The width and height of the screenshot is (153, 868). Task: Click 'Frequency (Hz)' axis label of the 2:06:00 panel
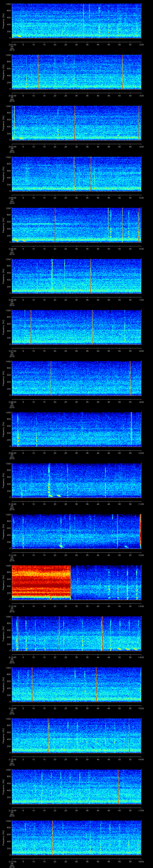[x=3, y=276]
